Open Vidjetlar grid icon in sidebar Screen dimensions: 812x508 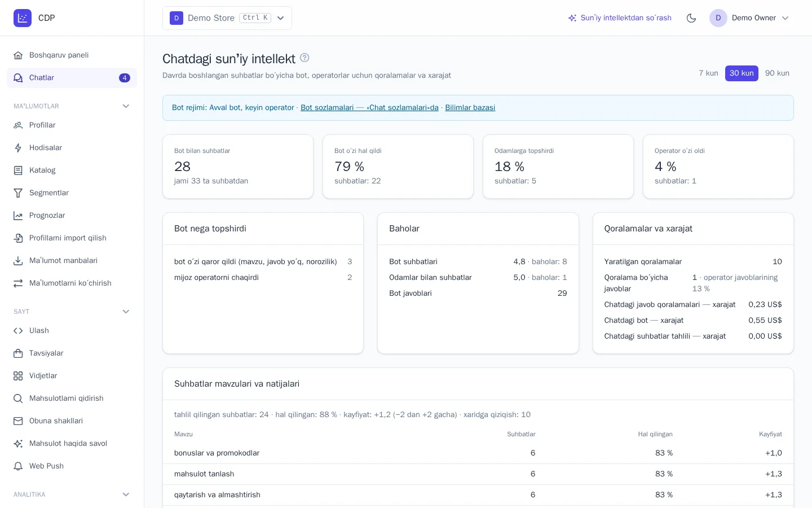point(18,376)
